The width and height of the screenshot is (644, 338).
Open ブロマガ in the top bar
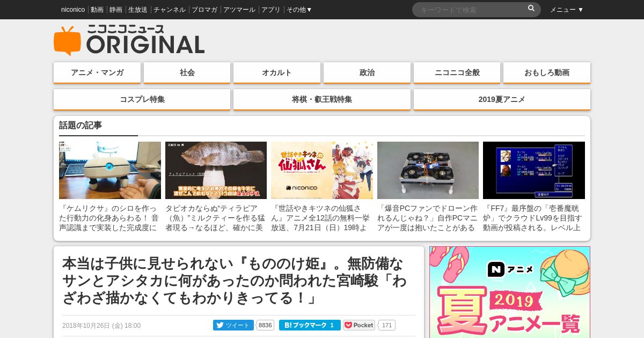coord(204,10)
